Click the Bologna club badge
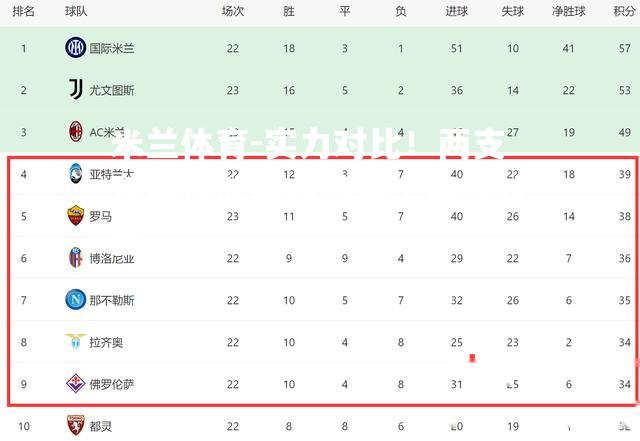 coord(76,258)
